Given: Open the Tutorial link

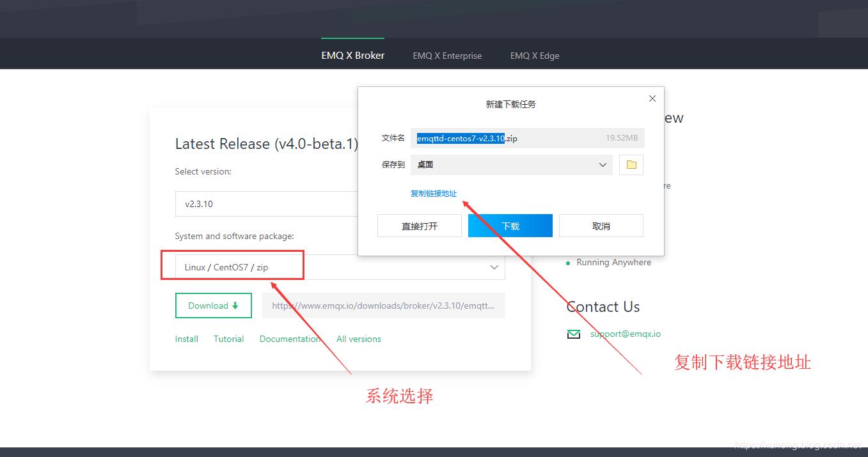Looking at the screenshot, I should click(229, 339).
